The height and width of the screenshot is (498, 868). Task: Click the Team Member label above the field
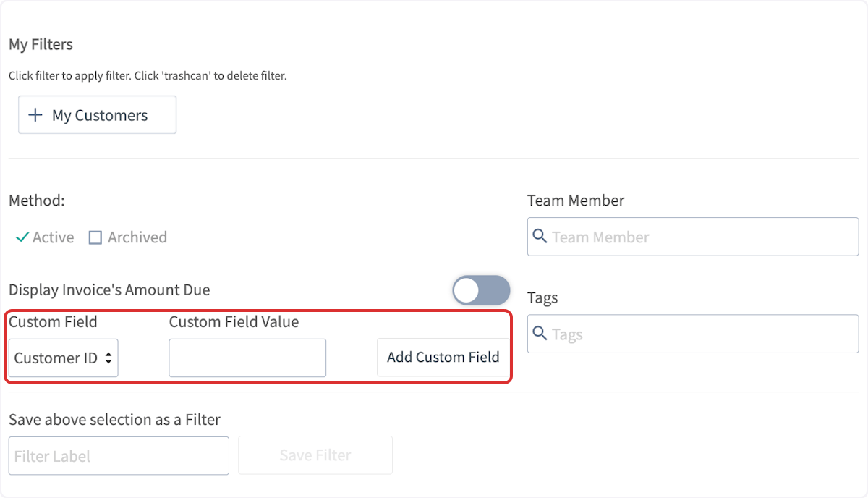576,201
